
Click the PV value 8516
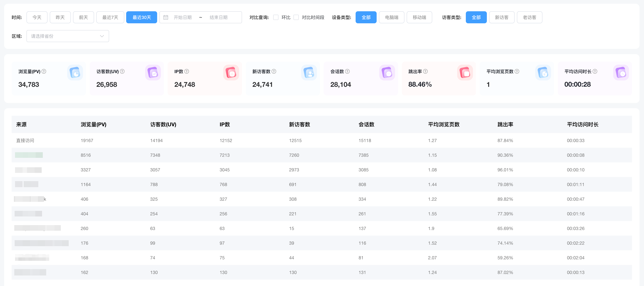pos(86,155)
